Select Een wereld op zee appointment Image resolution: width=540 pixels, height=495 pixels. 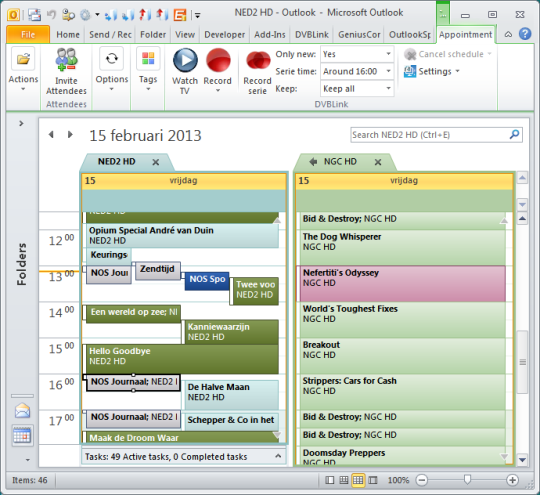coord(133,313)
